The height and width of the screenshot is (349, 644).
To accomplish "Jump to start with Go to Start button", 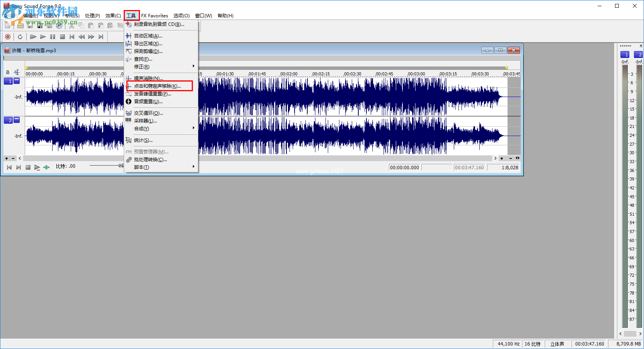I will pos(72,37).
